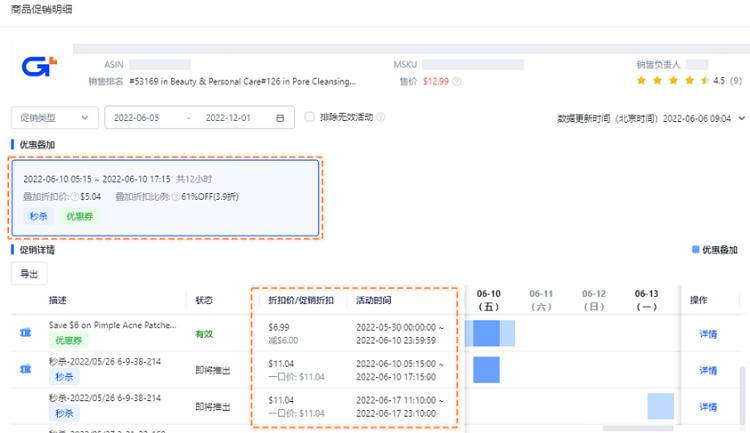Toggle the 排除无效活动 checkbox
Viewport: 750px width, 433px height.
309,118
